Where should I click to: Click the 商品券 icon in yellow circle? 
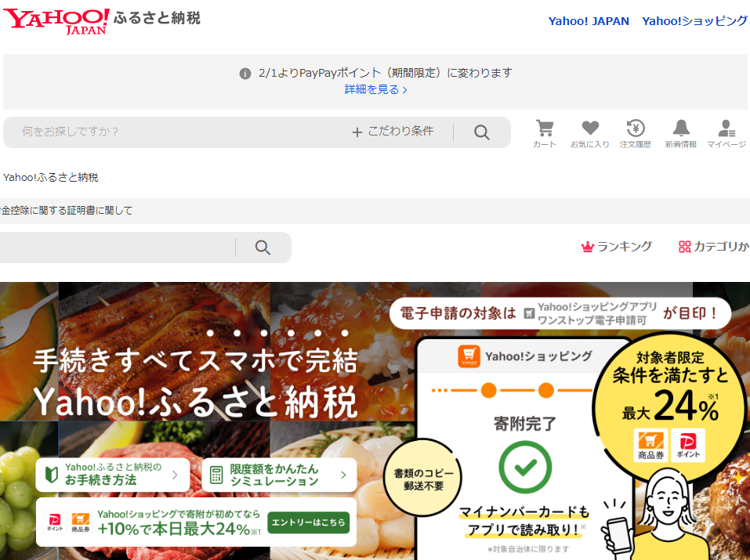click(x=650, y=445)
